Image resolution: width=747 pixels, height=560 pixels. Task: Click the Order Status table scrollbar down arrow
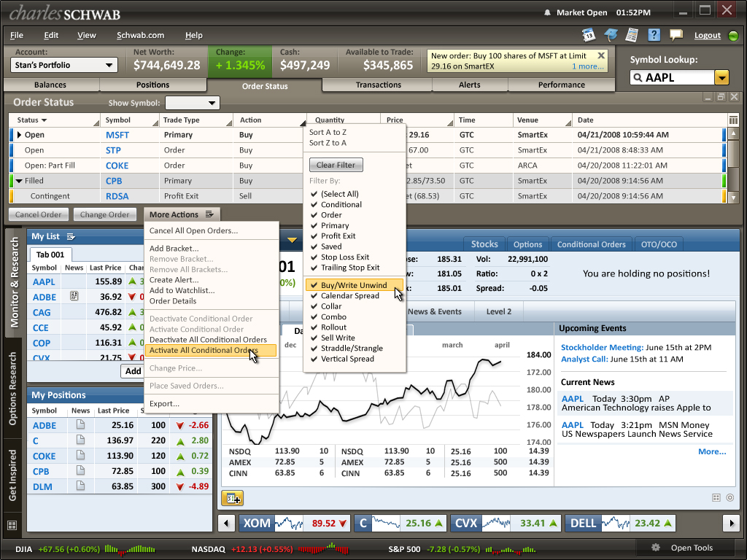(x=733, y=198)
